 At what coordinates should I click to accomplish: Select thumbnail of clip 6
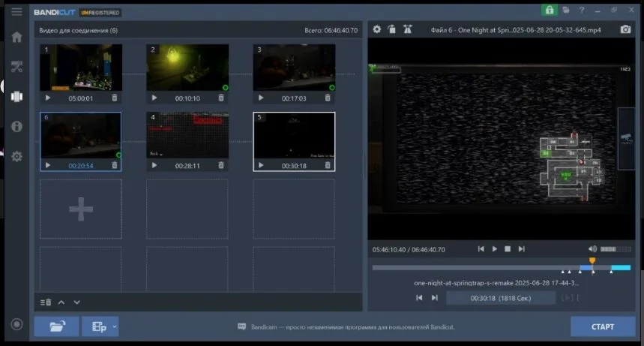tap(81, 135)
